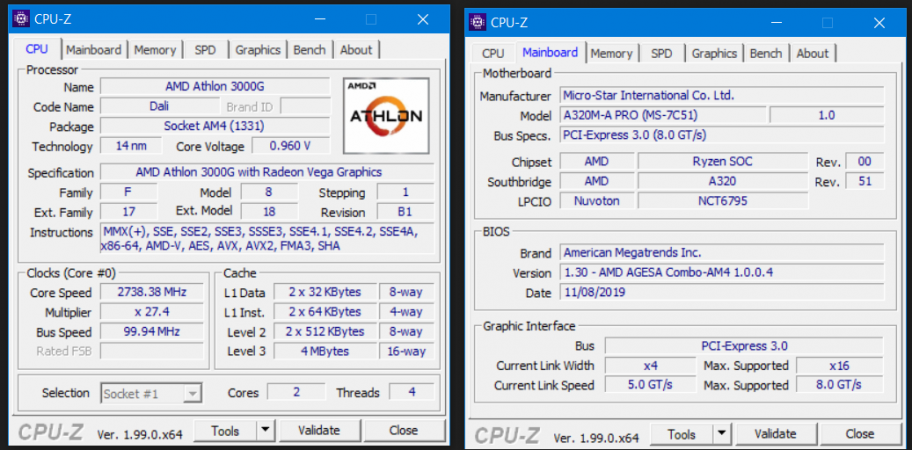Screen dimensions: 912x450
Task: Click Close button in right window
Action: (x=860, y=434)
